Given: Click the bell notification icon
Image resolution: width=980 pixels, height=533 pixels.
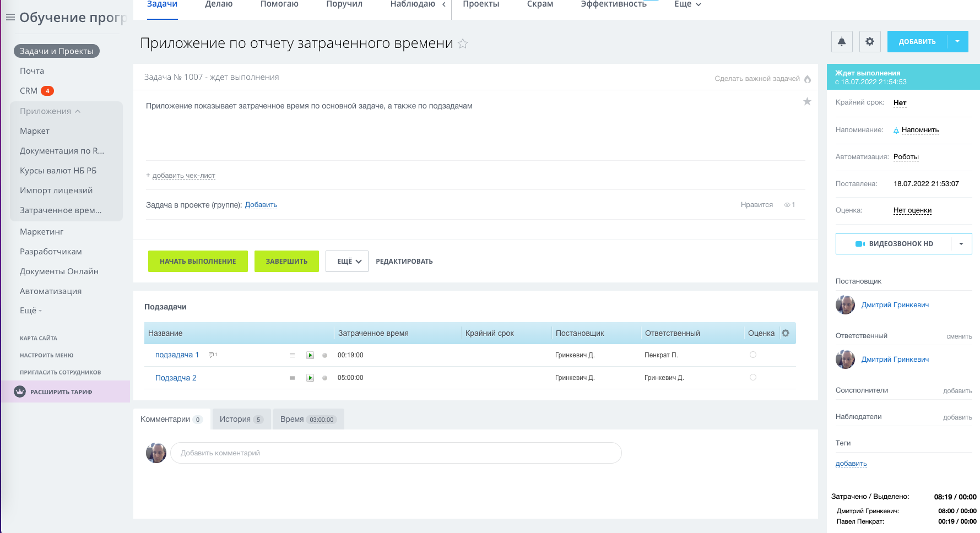Looking at the screenshot, I should point(842,41).
